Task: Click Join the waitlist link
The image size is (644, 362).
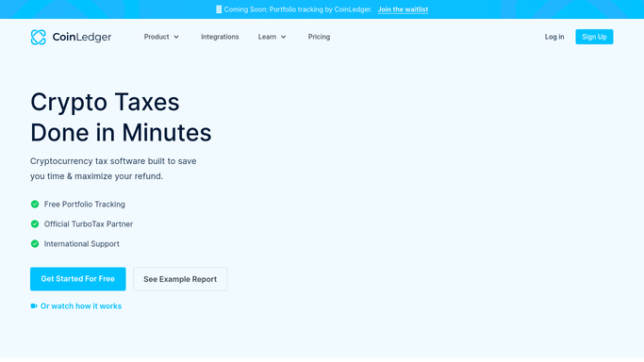Action: point(403,9)
